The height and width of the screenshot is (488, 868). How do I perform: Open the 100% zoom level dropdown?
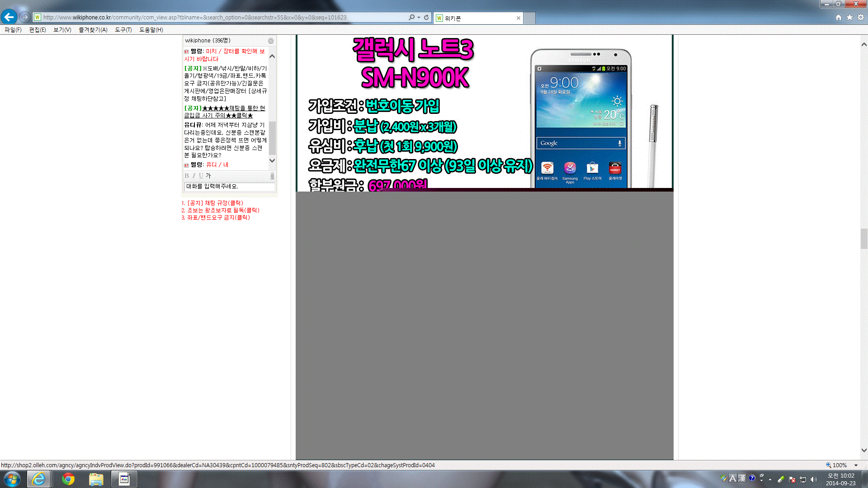(856, 465)
